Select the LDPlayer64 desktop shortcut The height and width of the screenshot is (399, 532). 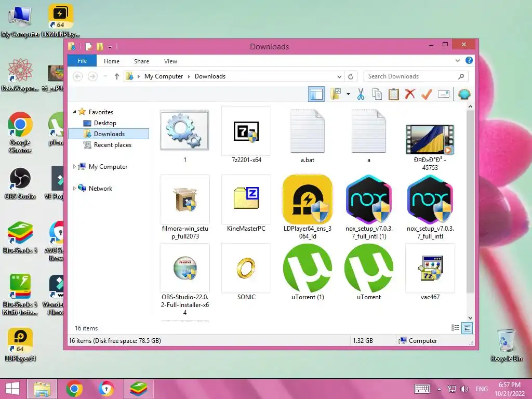pos(20,345)
